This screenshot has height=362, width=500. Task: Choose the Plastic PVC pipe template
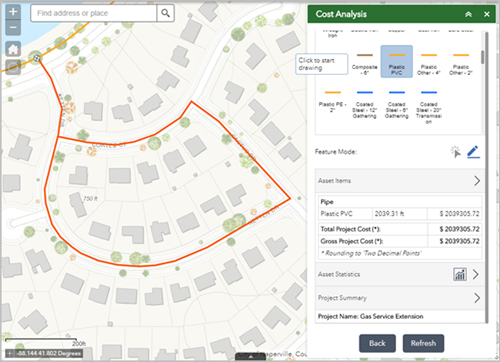click(x=397, y=62)
